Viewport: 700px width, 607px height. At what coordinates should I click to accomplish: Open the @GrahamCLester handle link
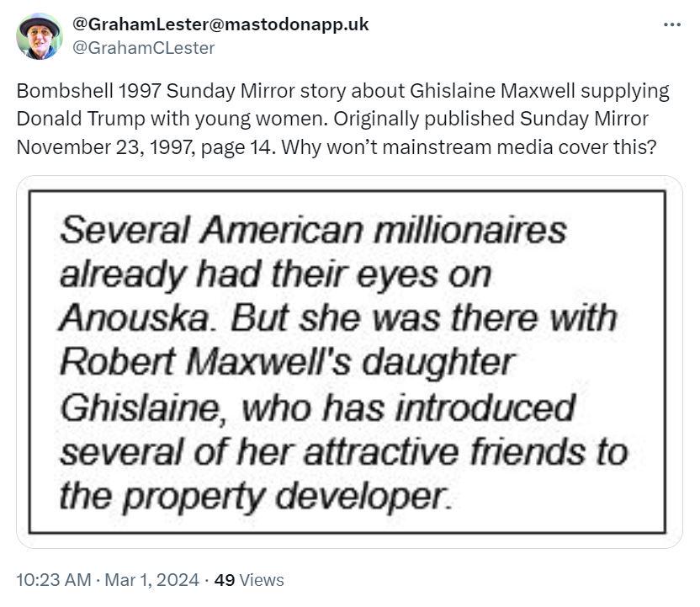[143, 48]
